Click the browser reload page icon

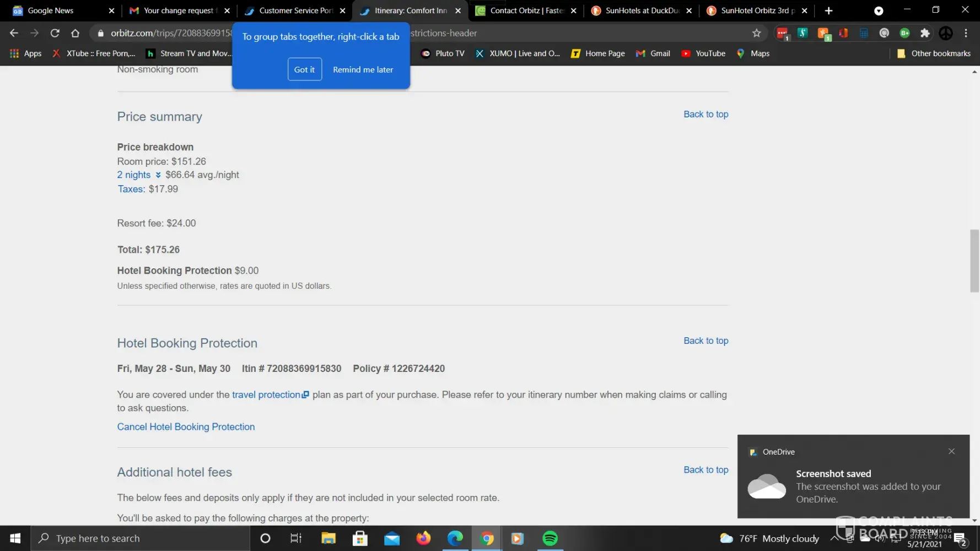click(x=55, y=33)
